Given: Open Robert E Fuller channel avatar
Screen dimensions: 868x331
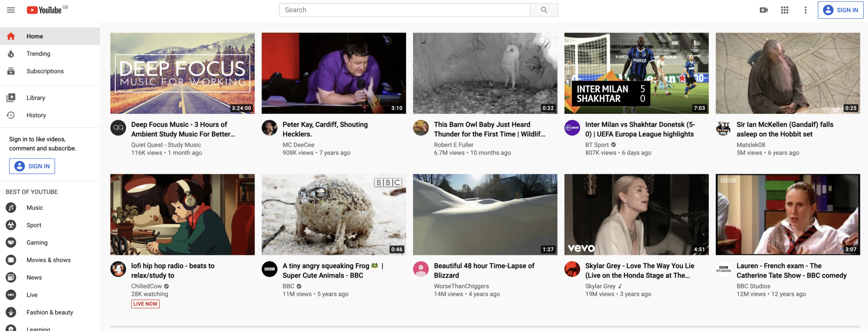Looking at the screenshot, I should click(421, 128).
